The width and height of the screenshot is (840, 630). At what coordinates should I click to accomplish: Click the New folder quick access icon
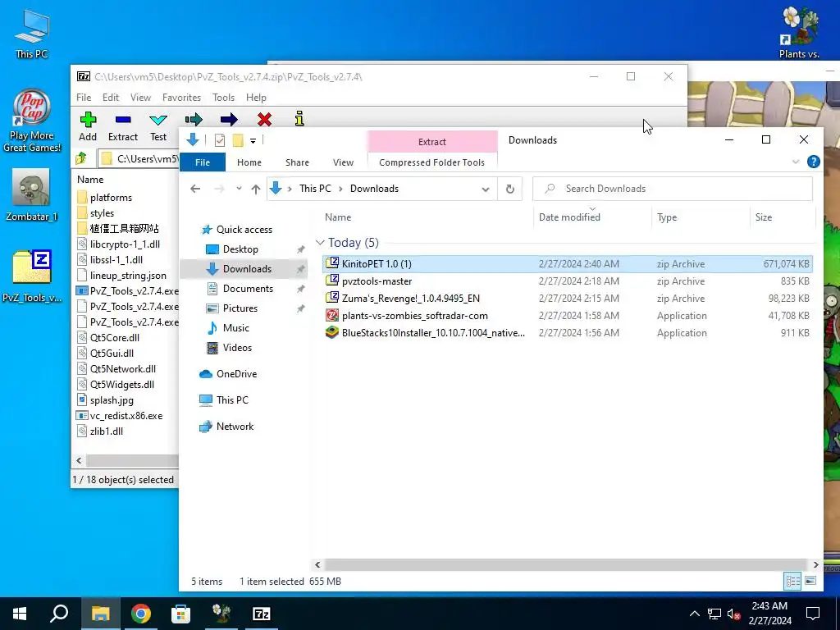(x=238, y=140)
